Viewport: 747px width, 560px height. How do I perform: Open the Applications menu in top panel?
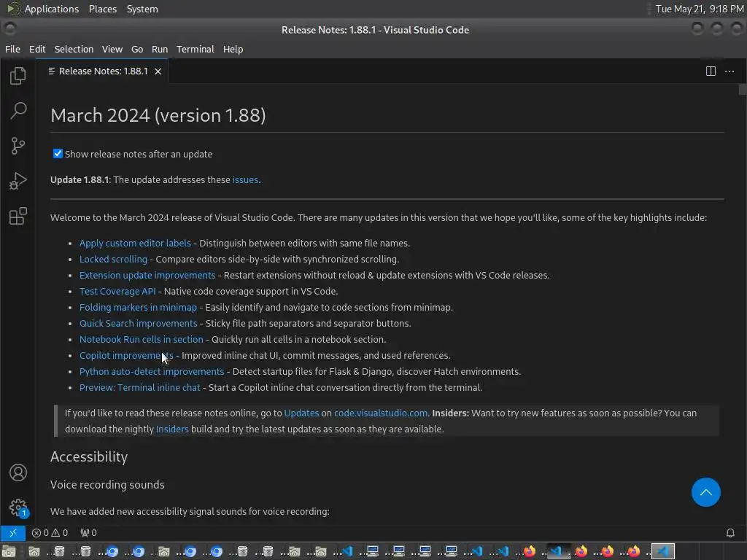point(52,9)
